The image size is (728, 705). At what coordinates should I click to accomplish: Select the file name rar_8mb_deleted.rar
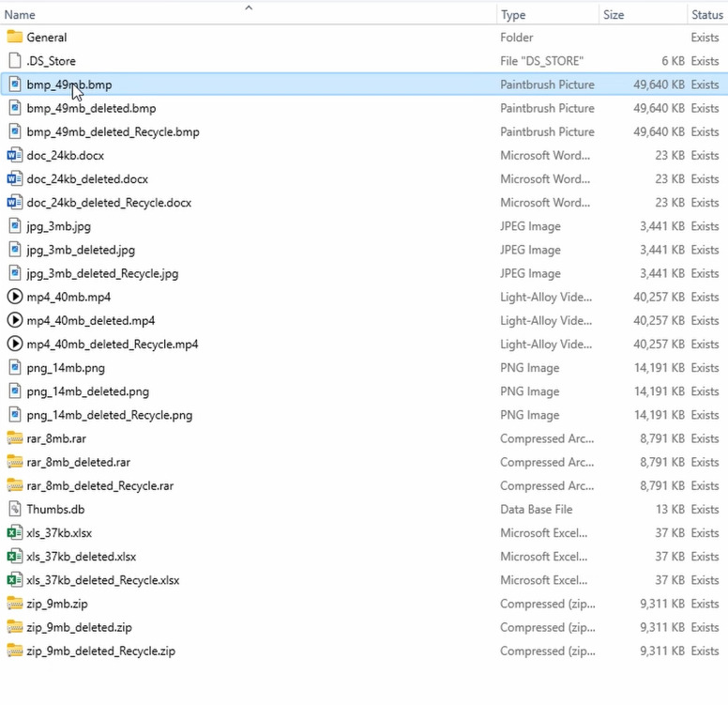pos(79,463)
